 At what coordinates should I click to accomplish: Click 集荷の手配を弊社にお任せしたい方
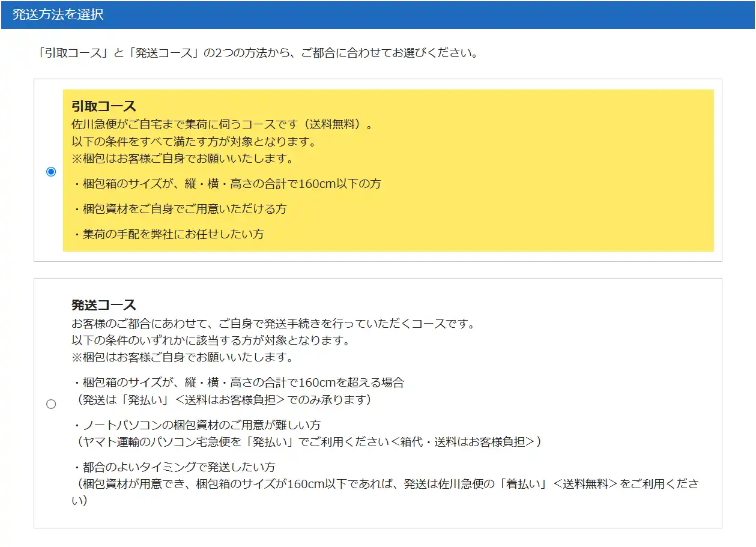[168, 234]
